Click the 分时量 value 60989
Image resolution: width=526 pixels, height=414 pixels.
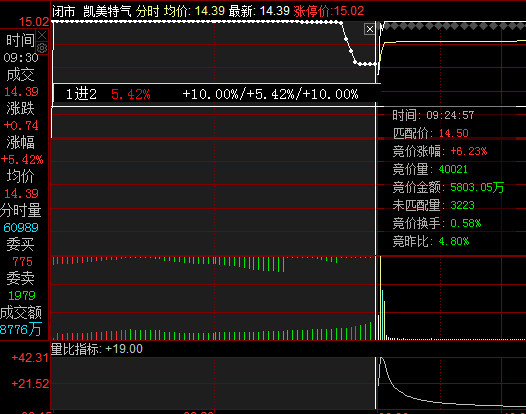tap(21, 227)
